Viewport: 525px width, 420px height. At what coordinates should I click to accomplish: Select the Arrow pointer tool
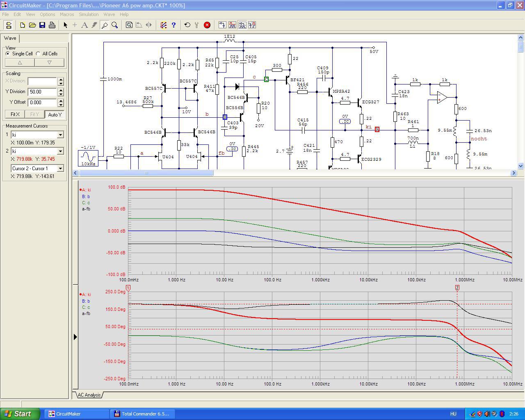(x=65, y=25)
